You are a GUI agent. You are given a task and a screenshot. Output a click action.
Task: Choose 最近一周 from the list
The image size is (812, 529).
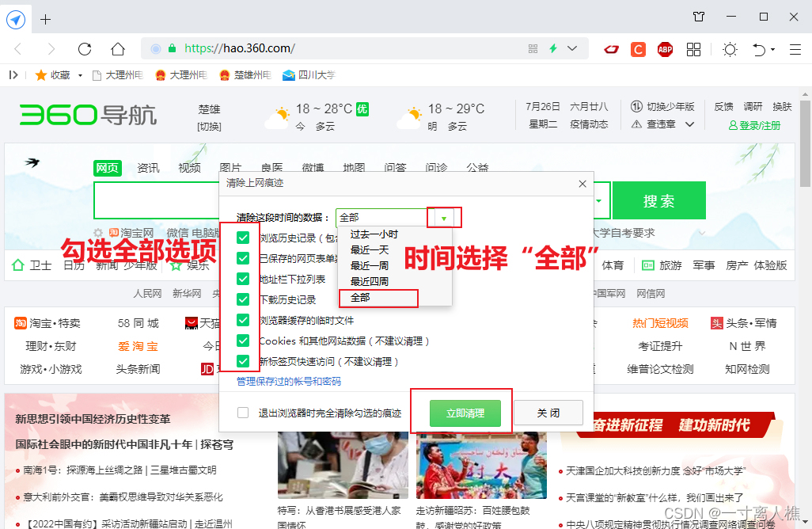click(370, 266)
